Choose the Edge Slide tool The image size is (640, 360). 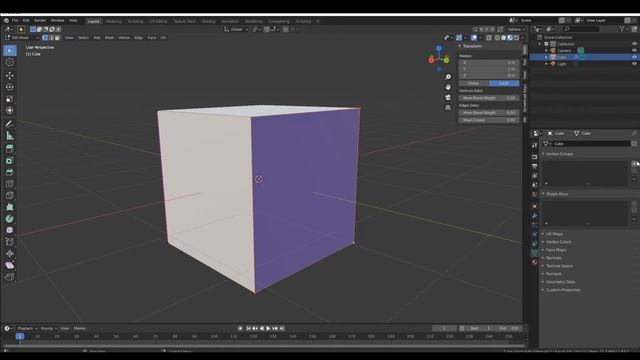point(10,242)
